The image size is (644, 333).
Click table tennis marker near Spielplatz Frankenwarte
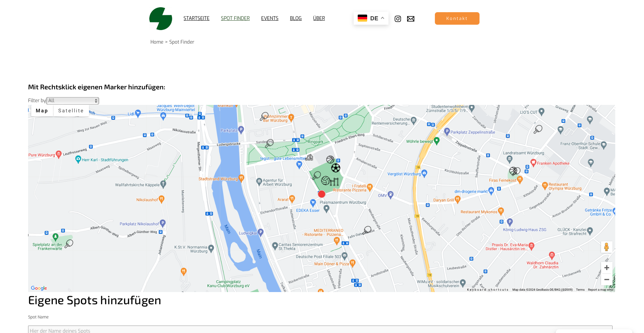pos(69,244)
